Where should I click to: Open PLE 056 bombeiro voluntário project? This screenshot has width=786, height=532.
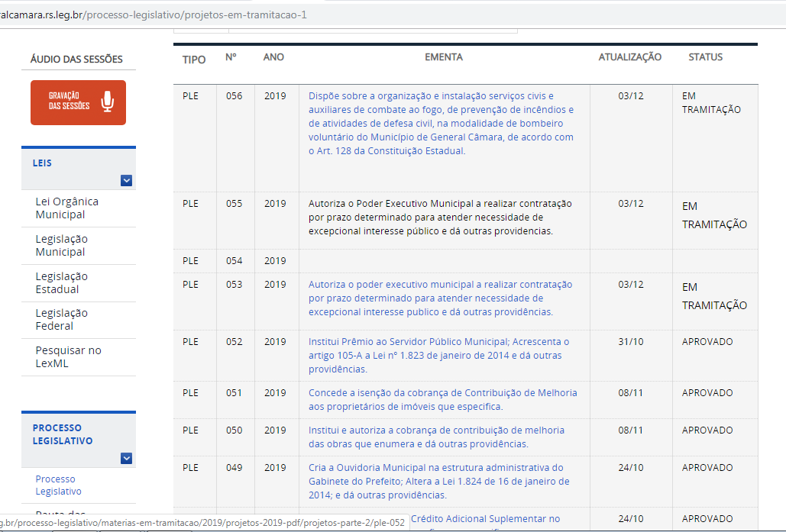pos(441,123)
